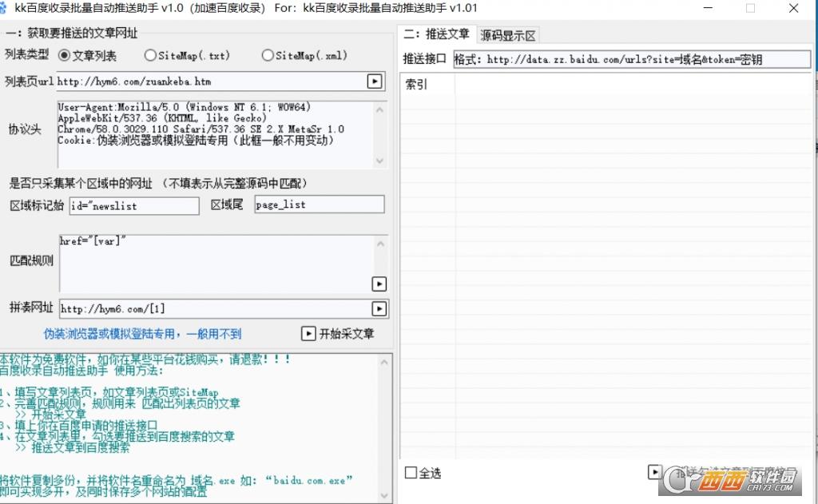The width and height of the screenshot is (818, 504).
Task: Select the 文章列表 radio button
Action: click(64, 55)
